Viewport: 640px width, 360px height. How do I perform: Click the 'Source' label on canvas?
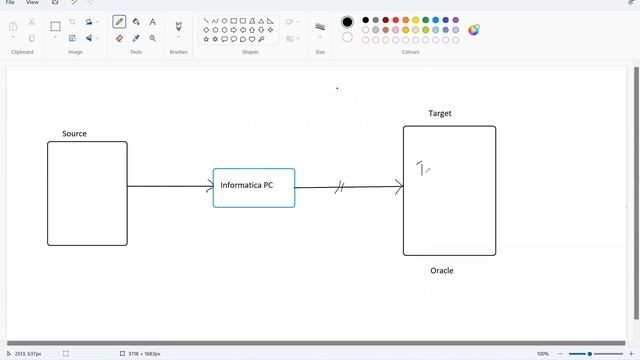[x=74, y=133]
